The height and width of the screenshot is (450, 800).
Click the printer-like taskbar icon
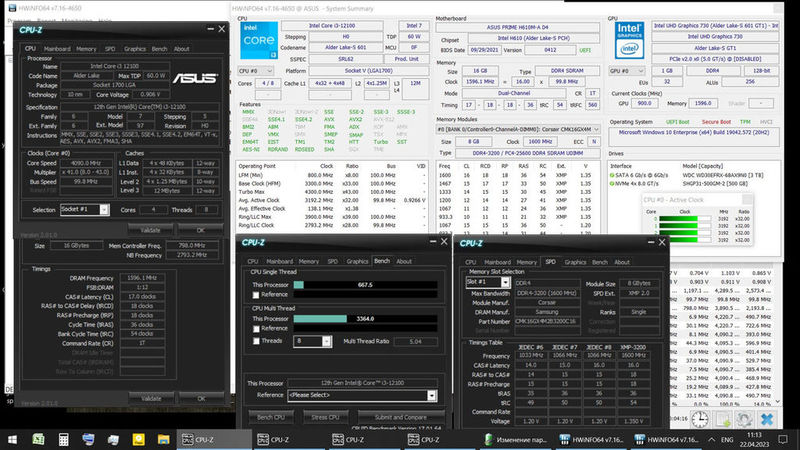113,439
